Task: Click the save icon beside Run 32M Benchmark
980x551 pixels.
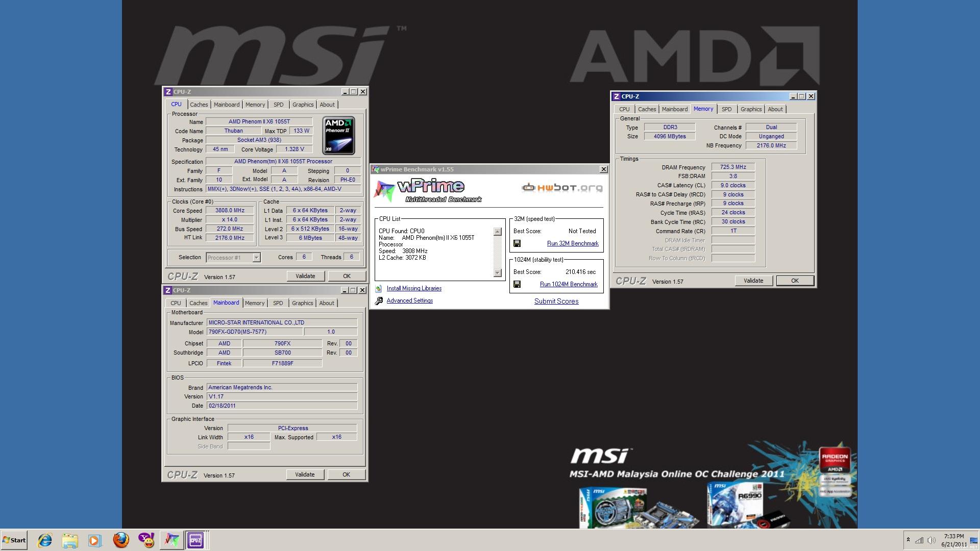Action: (x=517, y=244)
